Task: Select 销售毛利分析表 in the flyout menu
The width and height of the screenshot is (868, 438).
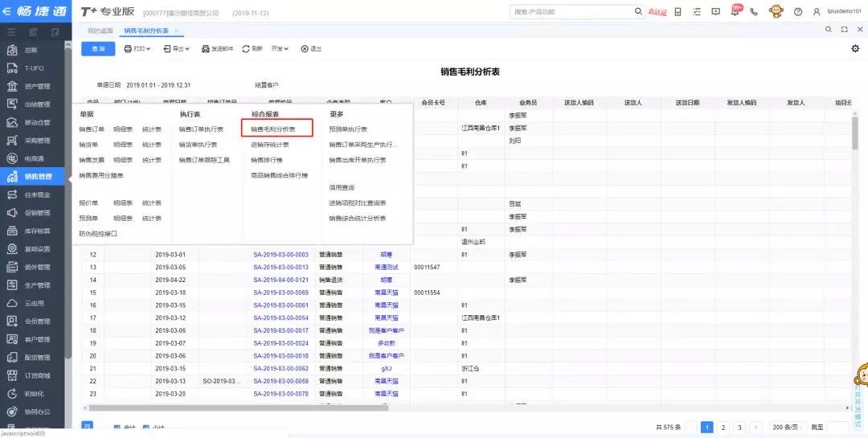Action: click(x=273, y=129)
